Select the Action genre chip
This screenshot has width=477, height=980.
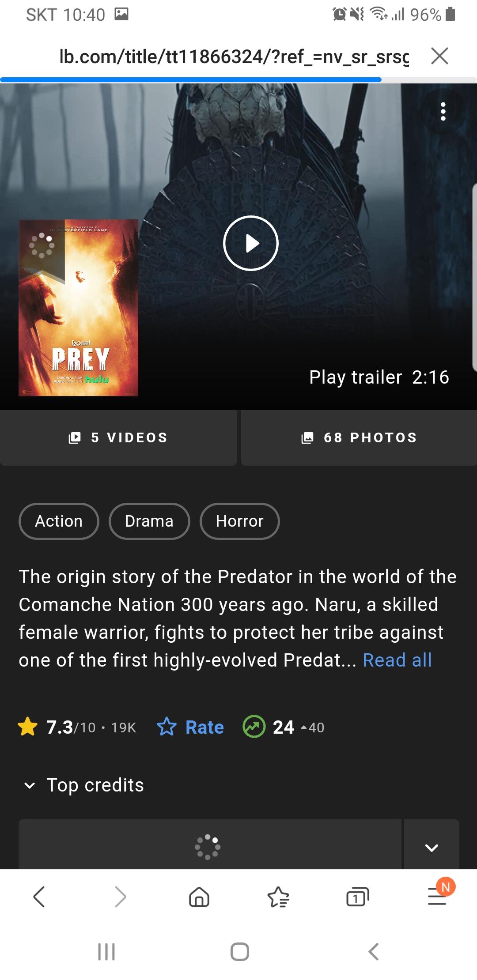pyautogui.click(x=59, y=521)
